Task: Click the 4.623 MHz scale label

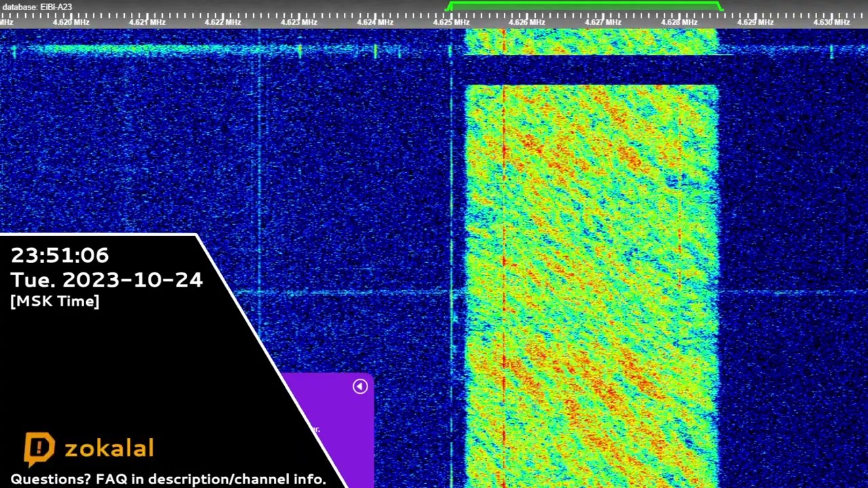Action: point(299,22)
